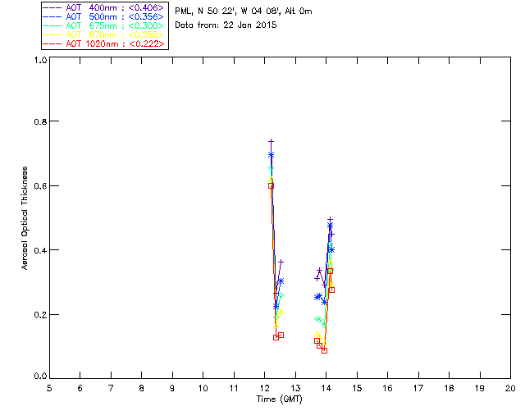Click the x-axis hour label 9
Screen dimensions: 525x420
(172, 388)
